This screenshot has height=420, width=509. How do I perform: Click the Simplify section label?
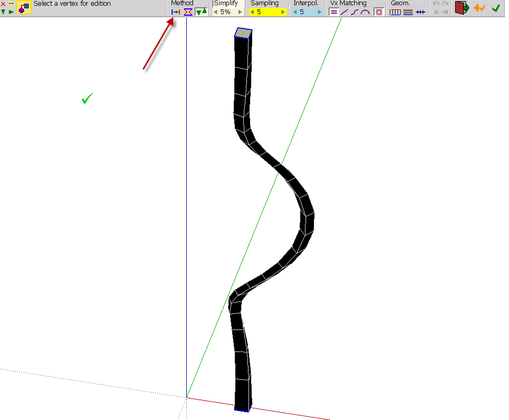click(226, 3)
